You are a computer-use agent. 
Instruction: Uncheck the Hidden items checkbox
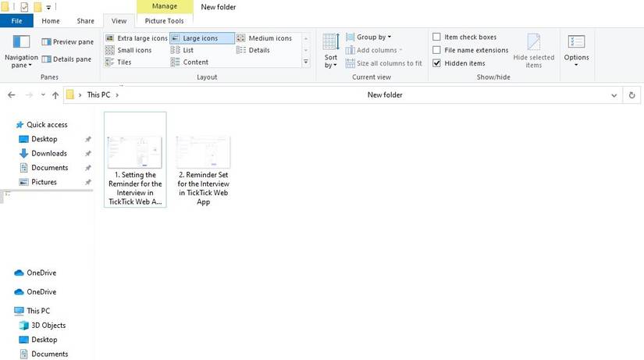tap(436, 63)
